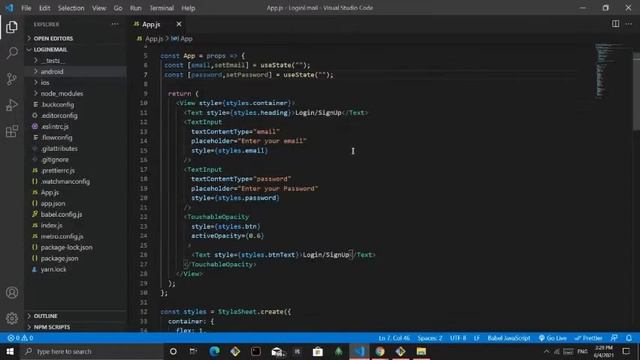Open Chrome from the taskbar

(x=380, y=351)
